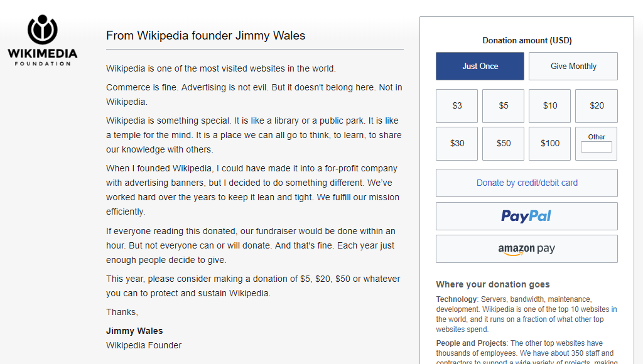Select the $100 donation amount
Viewport: 643px width, 364px height.
pyautogui.click(x=549, y=143)
